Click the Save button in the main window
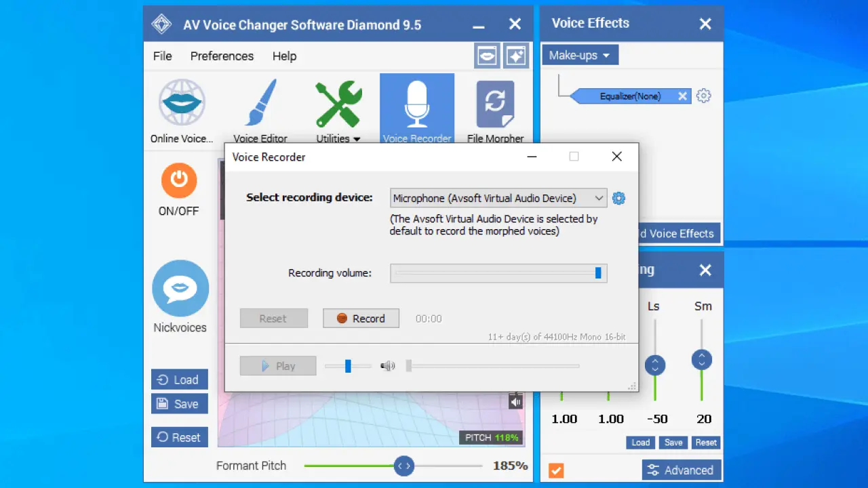 180,404
